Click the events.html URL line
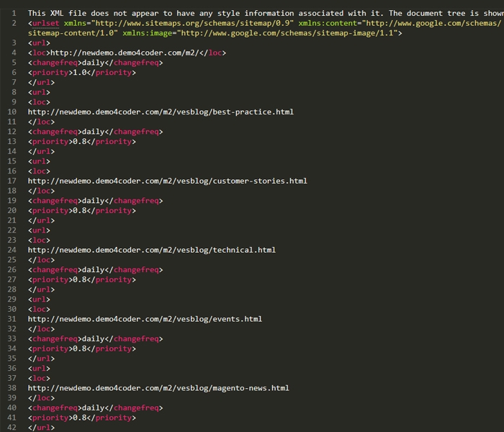The width and height of the screenshot is (504, 432). pyautogui.click(x=145, y=319)
